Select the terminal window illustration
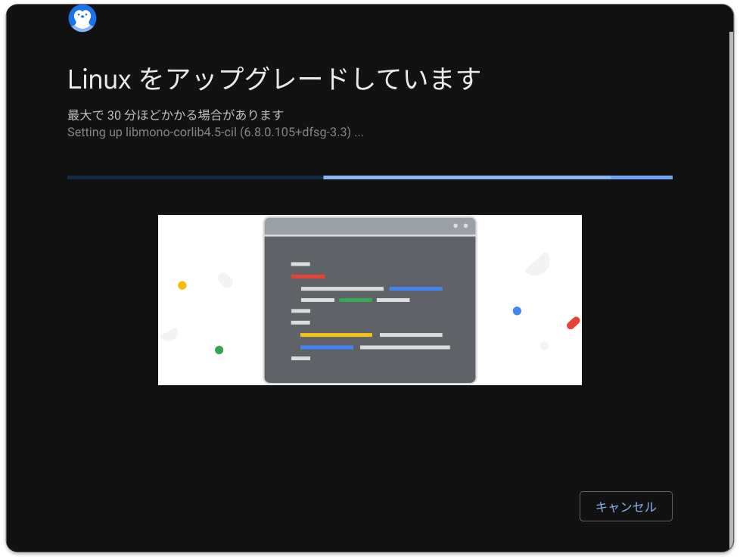 [x=369, y=300]
